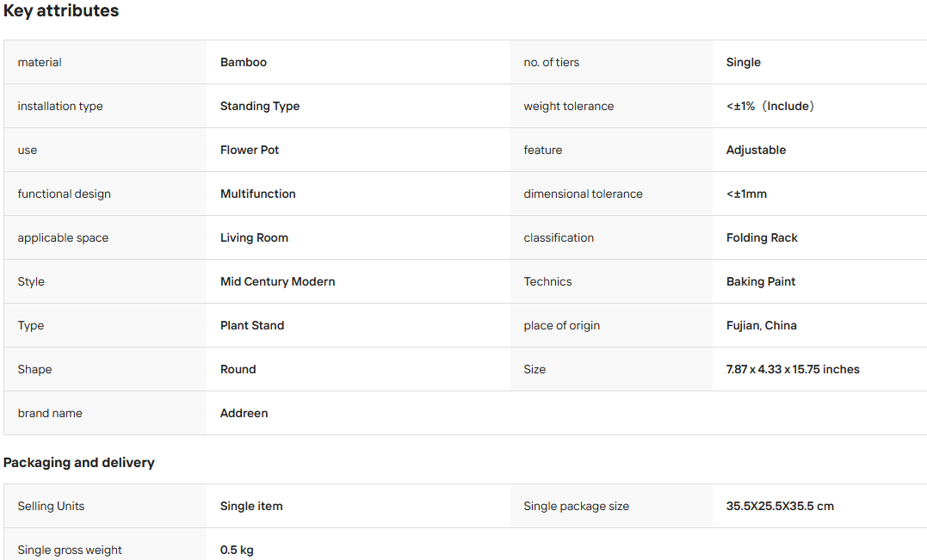The image size is (927, 560).
Task: Click the Fujian, China origin value
Action: point(761,325)
